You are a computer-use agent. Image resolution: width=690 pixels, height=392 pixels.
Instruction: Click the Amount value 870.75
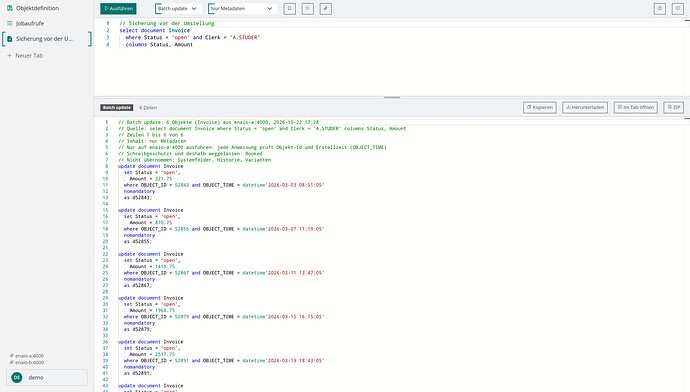[x=163, y=223]
